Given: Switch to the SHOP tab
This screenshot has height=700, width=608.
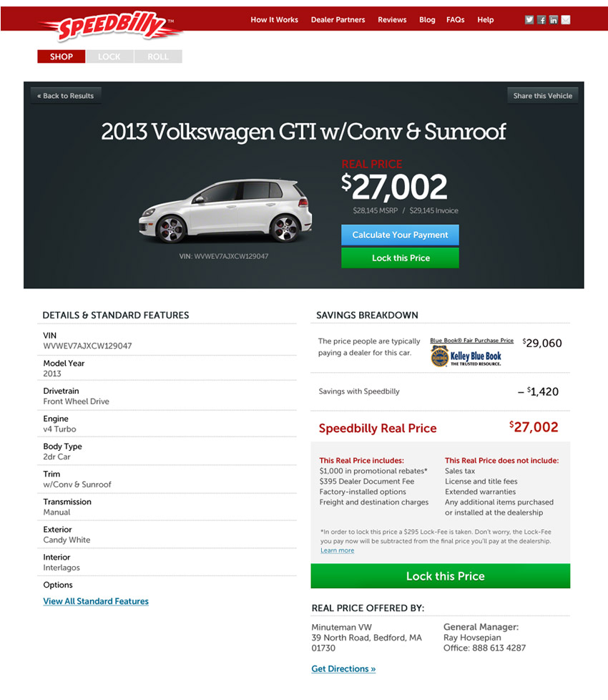Looking at the screenshot, I should tap(61, 57).
